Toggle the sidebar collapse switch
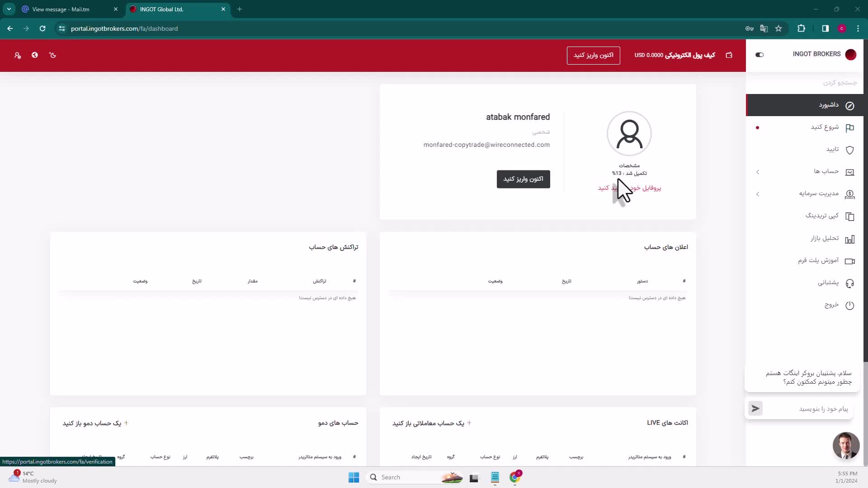The width and height of the screenshot is (868, 488). point(759,55)
